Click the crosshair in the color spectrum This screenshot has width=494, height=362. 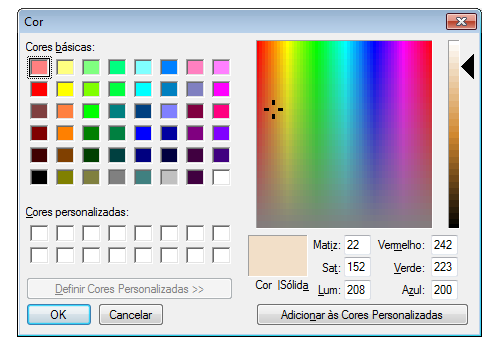click(x=273, y=109)
